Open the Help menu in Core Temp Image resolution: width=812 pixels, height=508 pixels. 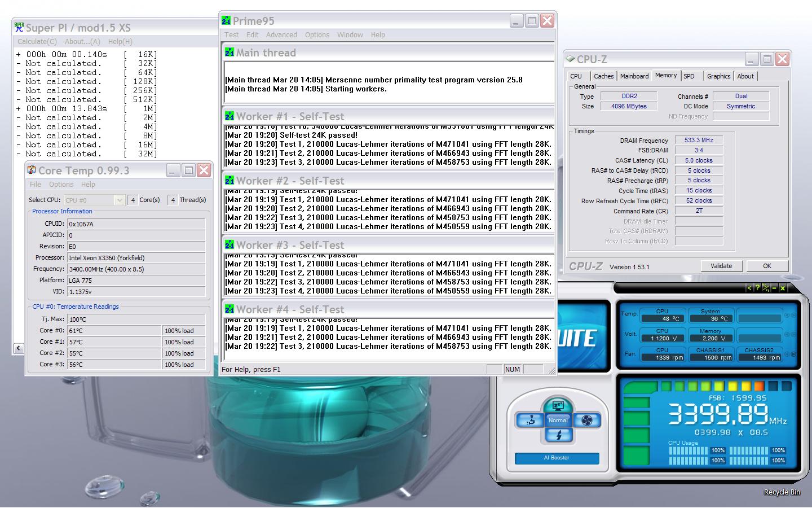click(x=88, y=184)
